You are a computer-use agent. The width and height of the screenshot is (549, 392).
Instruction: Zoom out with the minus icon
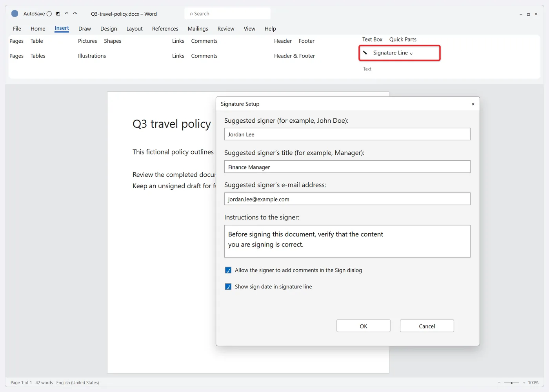point(499,383)
